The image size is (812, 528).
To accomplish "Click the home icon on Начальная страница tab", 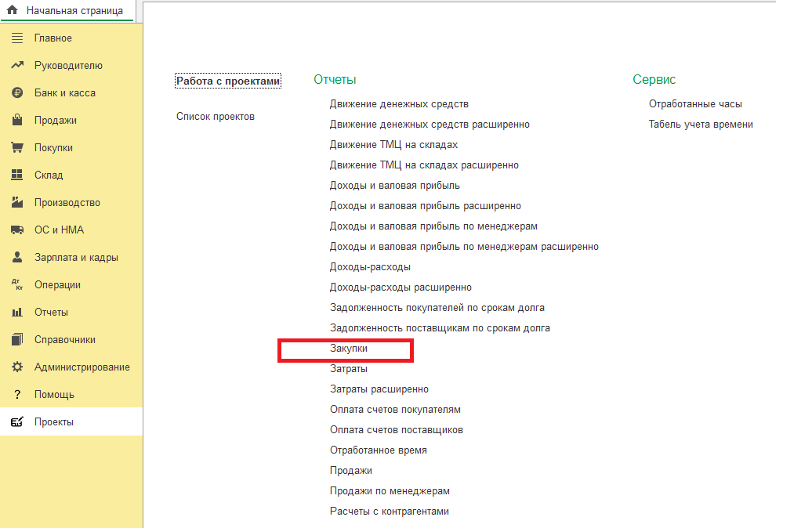I will [13, 11].
